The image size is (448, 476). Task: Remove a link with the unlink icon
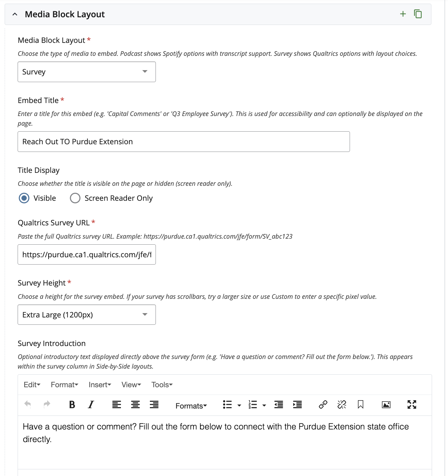point(341,405)
